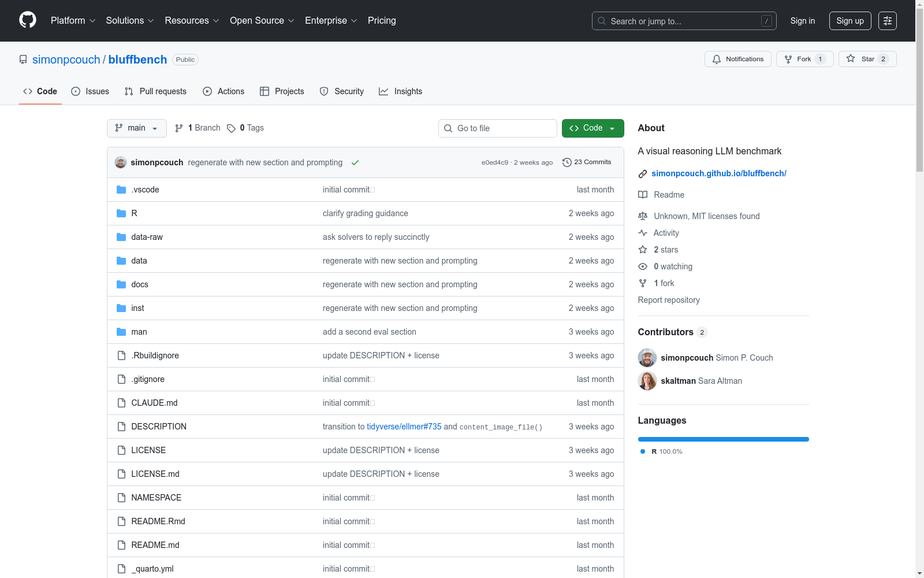Click the .gitignore file icon
Screen dimensions: 924x578
[x=121, y=379]
